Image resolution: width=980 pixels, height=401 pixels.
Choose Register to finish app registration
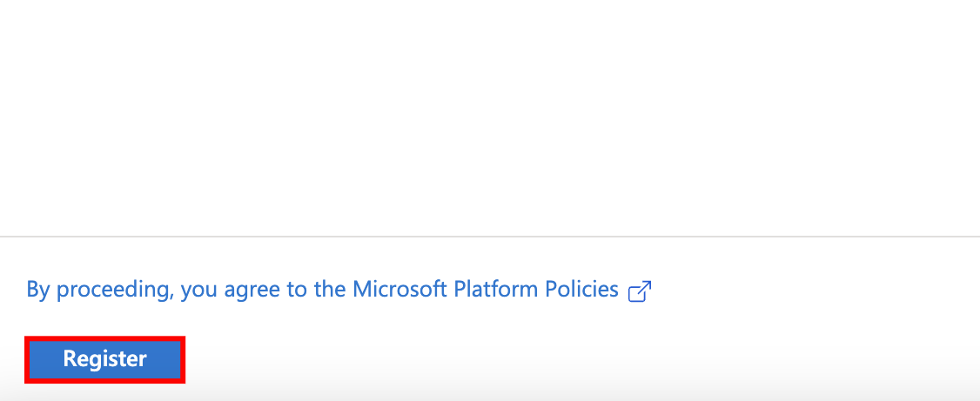pos(104,359)
